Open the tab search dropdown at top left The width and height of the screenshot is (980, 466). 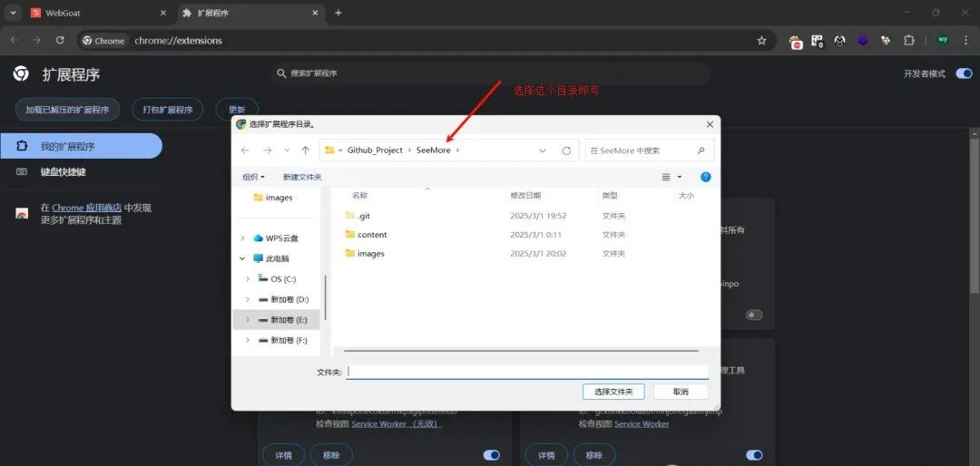tap(13, 13)
